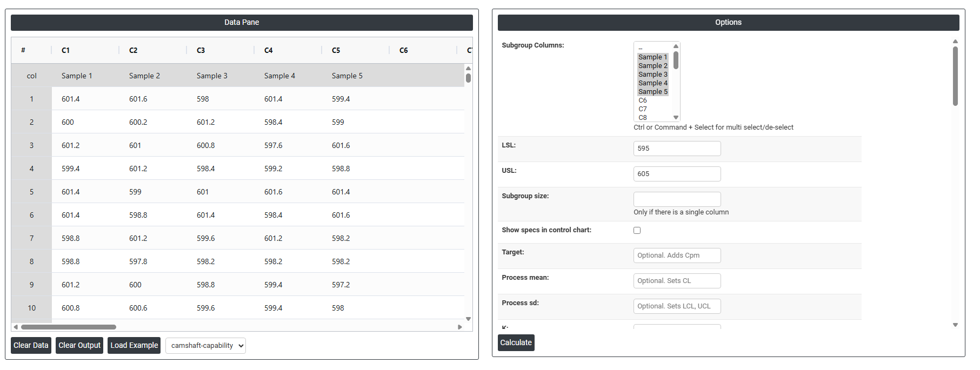
Task: Enable Show specs in control chart
Action: coord(637,230)
